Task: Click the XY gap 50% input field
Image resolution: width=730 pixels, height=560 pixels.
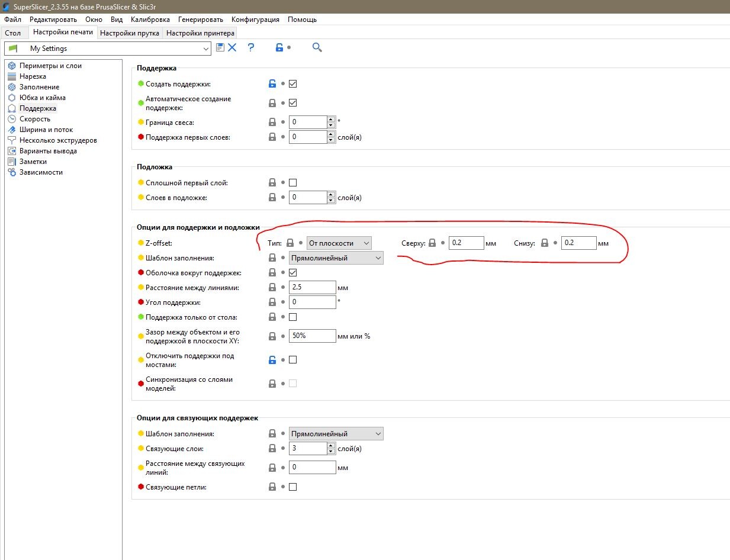Action: pos(313,336)
